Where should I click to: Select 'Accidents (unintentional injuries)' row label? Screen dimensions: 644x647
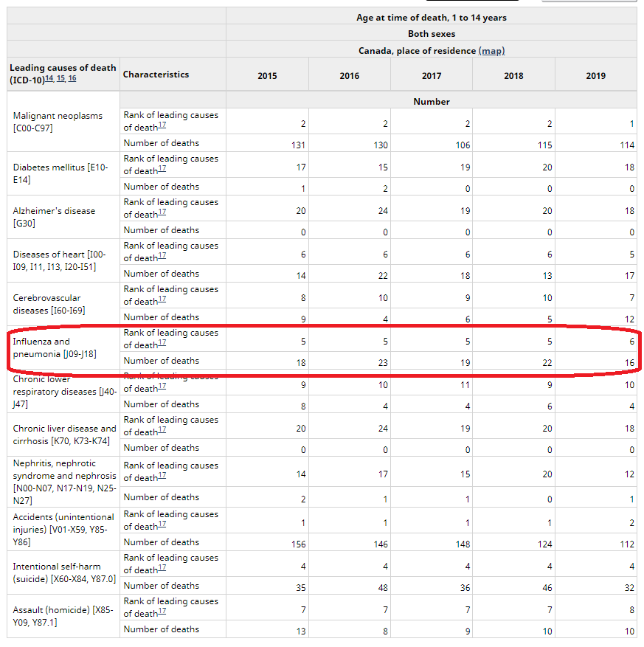coord(63,529)
